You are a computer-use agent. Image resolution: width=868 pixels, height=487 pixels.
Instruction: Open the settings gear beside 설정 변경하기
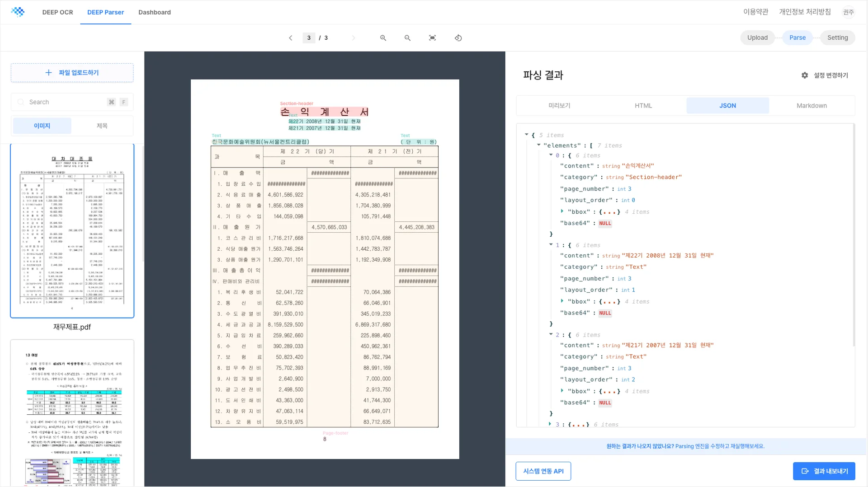tap(804, 75)
